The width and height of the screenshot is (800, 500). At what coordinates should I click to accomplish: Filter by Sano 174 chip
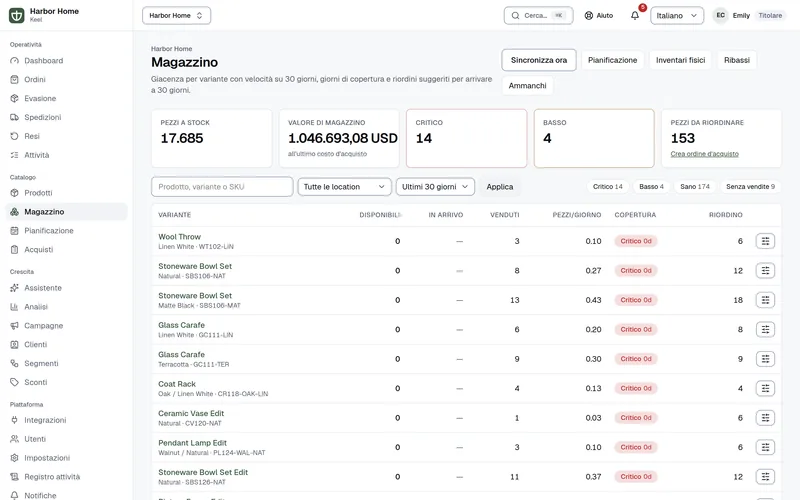pyautogui.click(x=695, y=187)
